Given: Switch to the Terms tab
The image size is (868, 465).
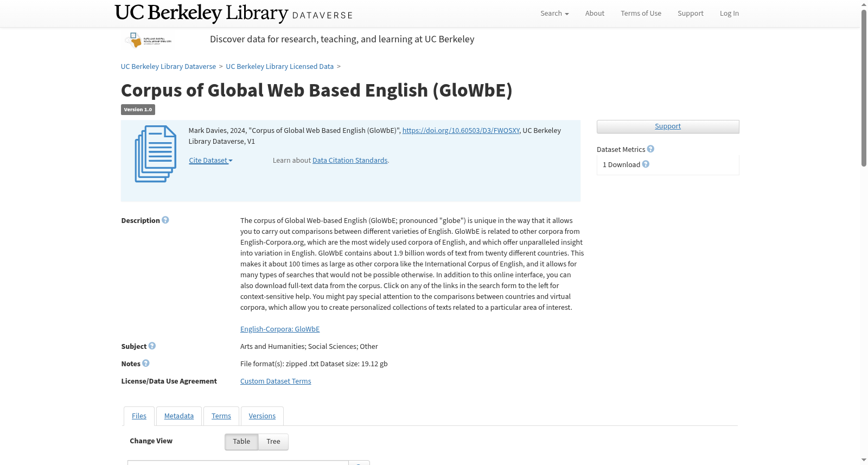Looking at the screenshot, I should pyautogui.click(x=221, y=416).
